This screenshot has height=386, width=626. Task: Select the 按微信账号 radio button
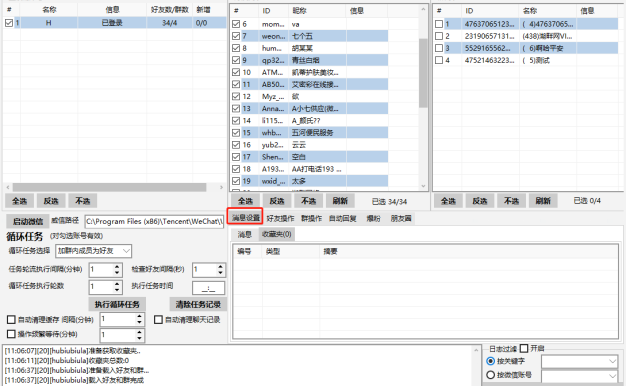pos(491,375)
